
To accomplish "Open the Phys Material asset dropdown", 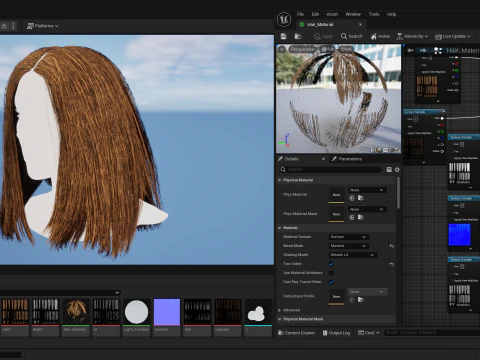I will (x=367, y=190).
